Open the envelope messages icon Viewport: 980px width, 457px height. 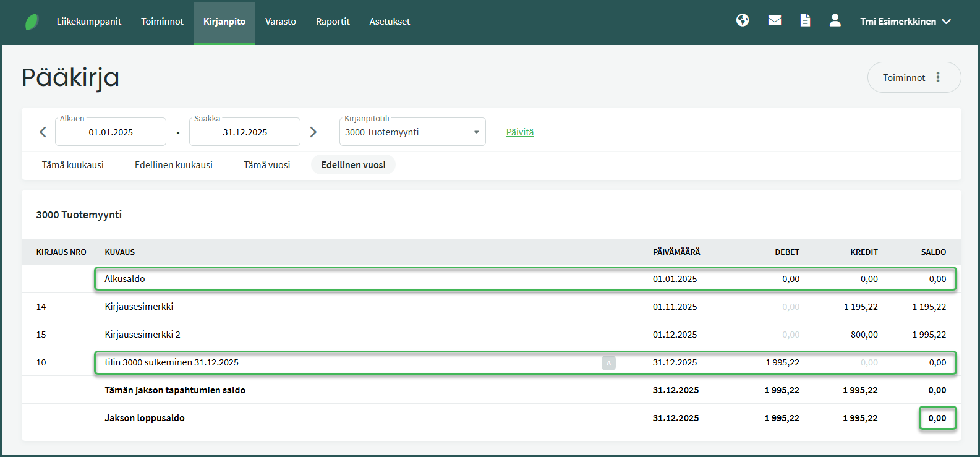(x=774, y=20)
